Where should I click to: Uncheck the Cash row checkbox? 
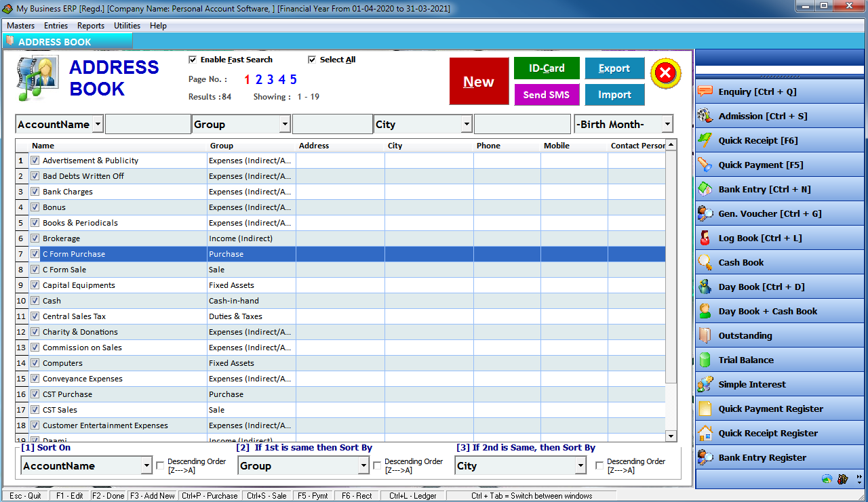[x=35, y=300]
